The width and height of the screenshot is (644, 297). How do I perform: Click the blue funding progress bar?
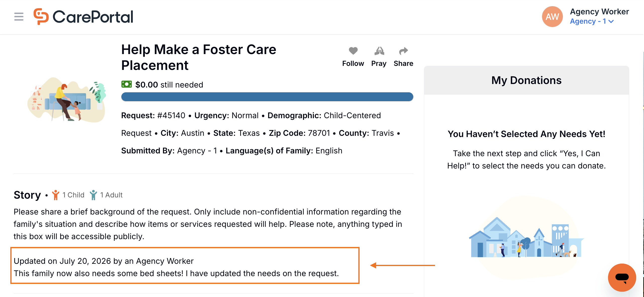(x=267, y=97)
